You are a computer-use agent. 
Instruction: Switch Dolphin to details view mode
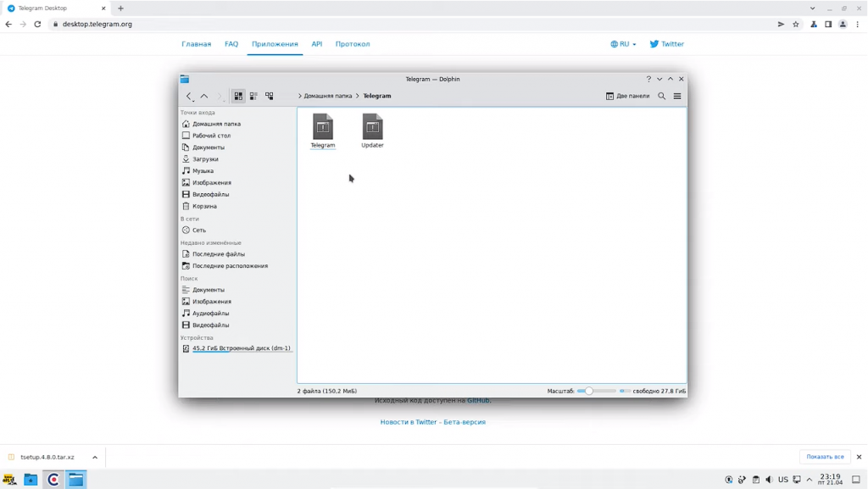(269, 97)
